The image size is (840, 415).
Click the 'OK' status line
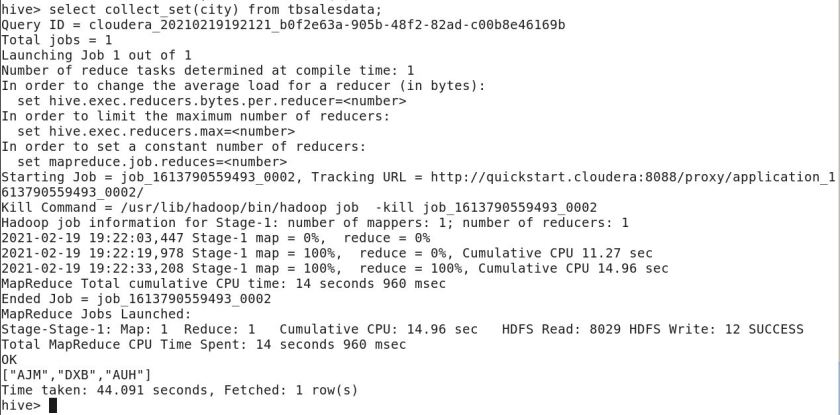(10, 359)
